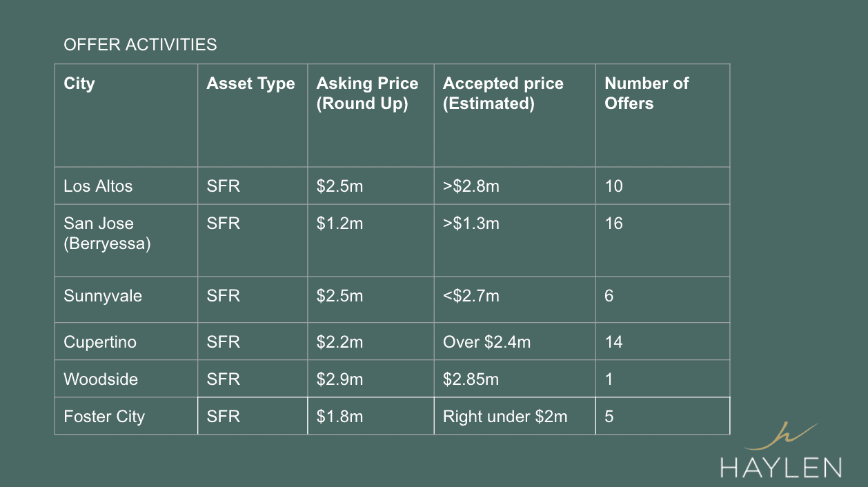
Task: Click the $1.8m asking price cell
Action: pyautogui.click(x=371, y=416)
